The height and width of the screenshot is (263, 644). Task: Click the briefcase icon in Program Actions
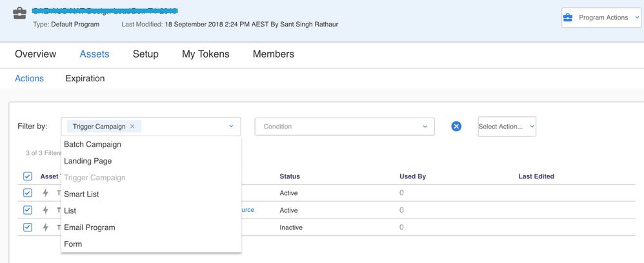coord(568,18)
